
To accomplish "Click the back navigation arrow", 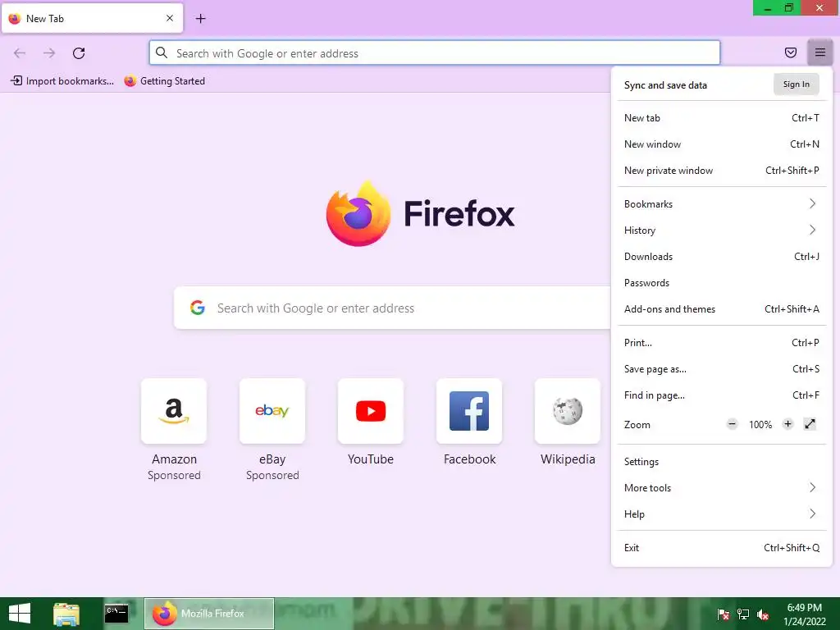I will (x=20, y=53).
